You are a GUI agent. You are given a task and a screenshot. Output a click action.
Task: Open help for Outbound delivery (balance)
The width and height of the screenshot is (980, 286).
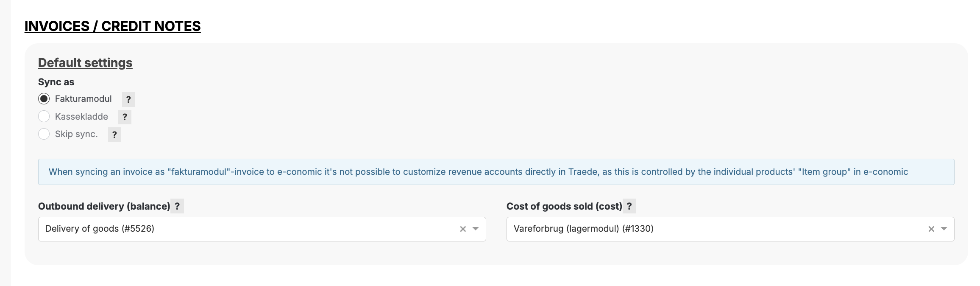pyautogui.click(x=177, y=206)
